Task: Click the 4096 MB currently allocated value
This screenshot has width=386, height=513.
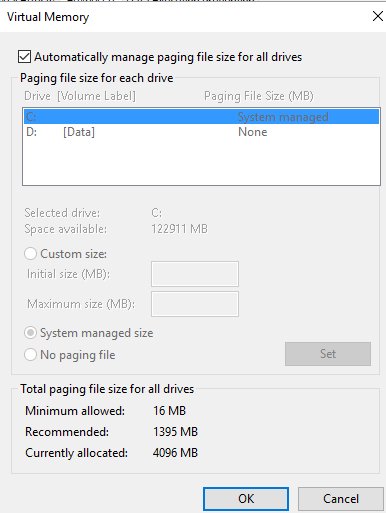Action: click(175, 453)
